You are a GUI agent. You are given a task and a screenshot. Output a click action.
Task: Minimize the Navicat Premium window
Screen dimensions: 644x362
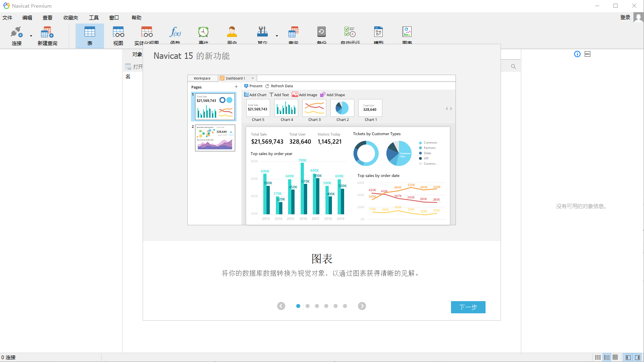click(x=597, y=6)
